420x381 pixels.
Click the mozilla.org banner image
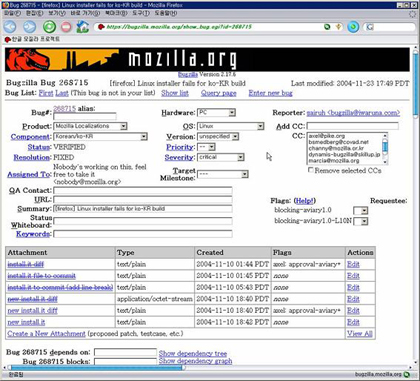click(x=207, y=60)
